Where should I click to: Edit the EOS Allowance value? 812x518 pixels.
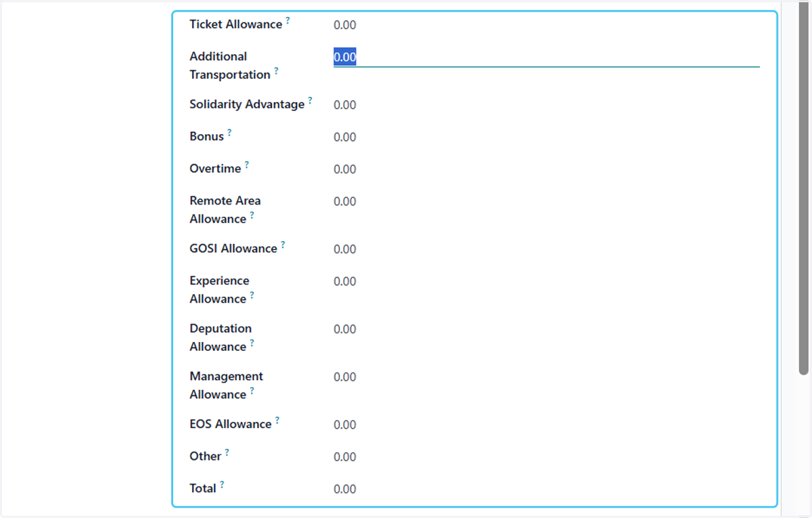pyautogui.click(x=344, y=425)
